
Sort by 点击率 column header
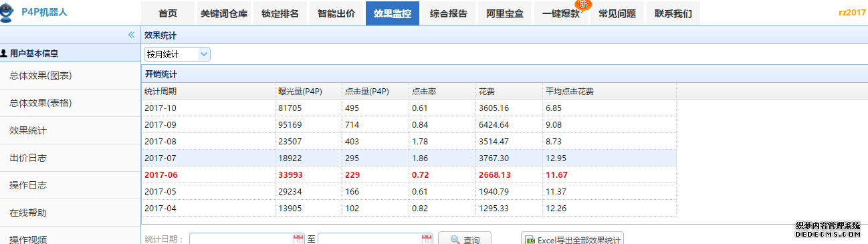coord(443,92)
